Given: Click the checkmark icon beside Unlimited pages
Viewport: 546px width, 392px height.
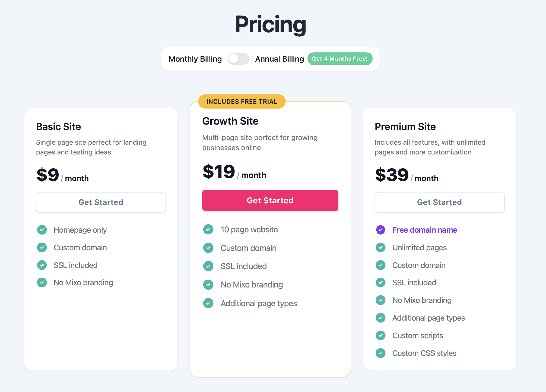Looking at the screenshot, I should 380,247.
